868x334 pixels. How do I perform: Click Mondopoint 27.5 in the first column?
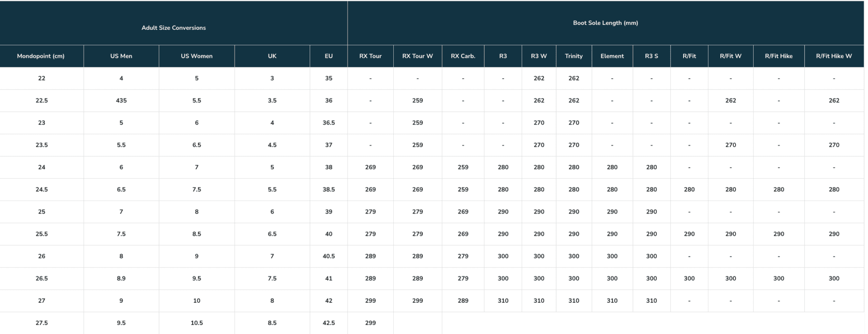point(42,323)
